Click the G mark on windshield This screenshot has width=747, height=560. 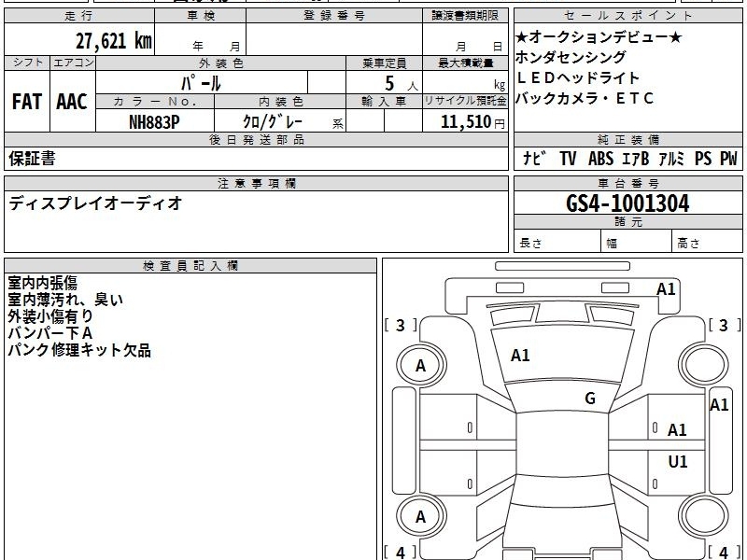click(590, 399)
